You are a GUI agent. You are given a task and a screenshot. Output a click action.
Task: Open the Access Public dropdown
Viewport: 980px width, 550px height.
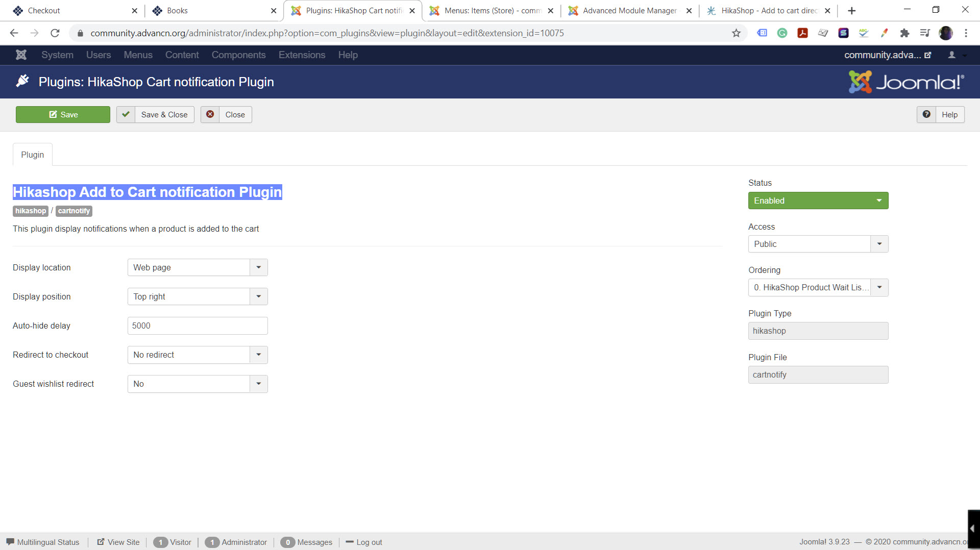pos(818,244)
